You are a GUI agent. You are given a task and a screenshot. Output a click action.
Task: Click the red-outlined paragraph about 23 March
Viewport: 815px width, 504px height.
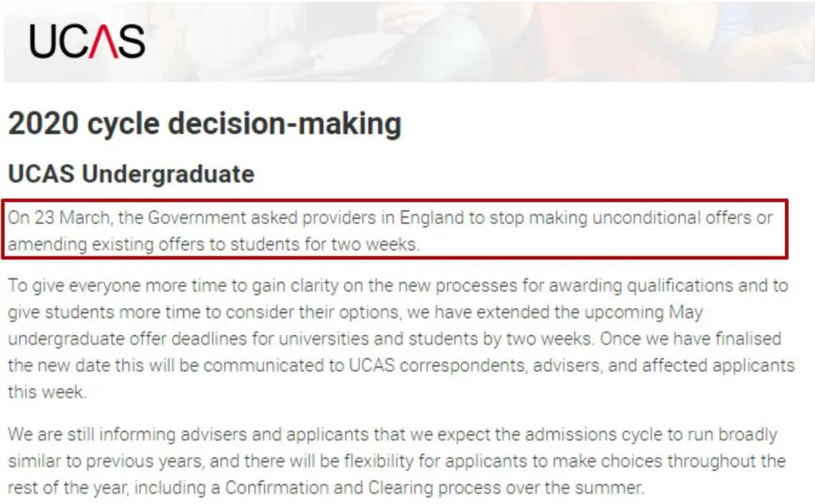click(x=397, y=232)
